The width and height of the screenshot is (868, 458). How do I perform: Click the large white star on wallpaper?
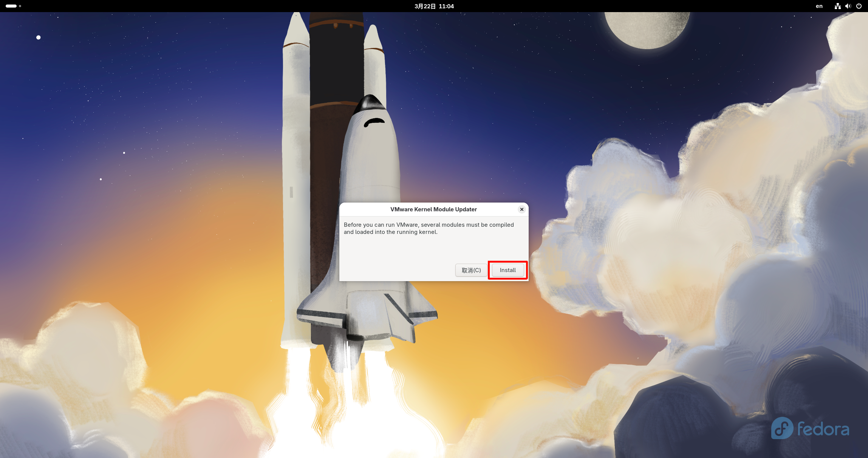[x=38, y=37]
